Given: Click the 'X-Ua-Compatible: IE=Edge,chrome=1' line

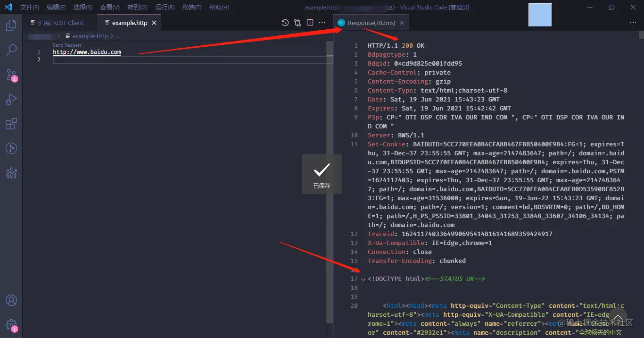Looking at the screenshot, I should pos(430,243).
